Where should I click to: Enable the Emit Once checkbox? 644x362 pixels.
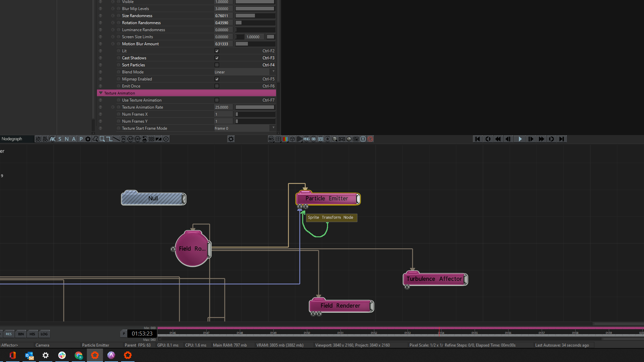click(x=217, y=86)
